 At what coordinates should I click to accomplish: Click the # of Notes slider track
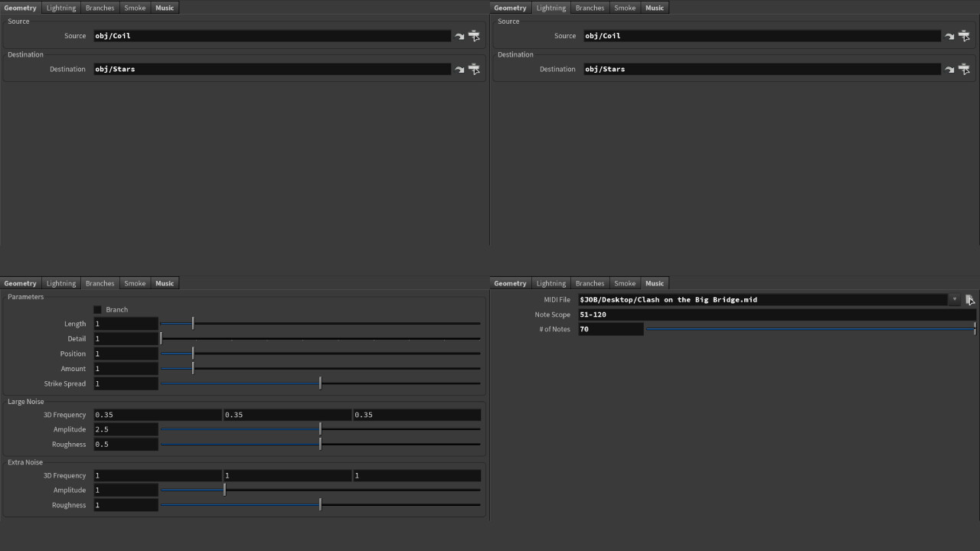coord(811,329)
